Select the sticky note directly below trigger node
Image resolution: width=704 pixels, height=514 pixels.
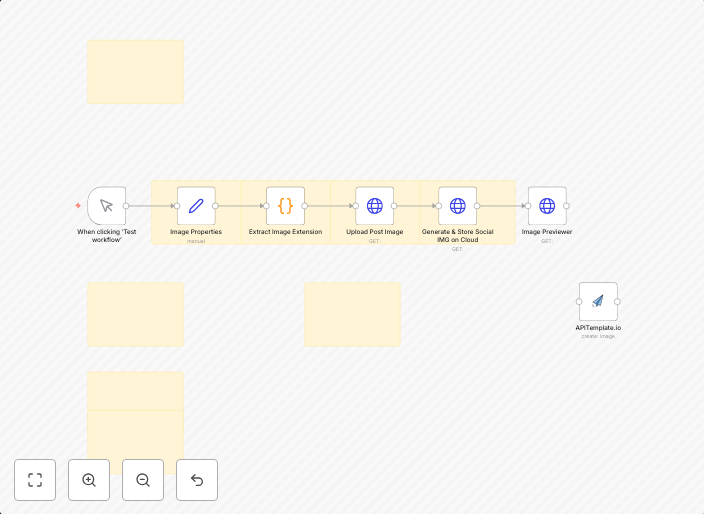[135, 314]
